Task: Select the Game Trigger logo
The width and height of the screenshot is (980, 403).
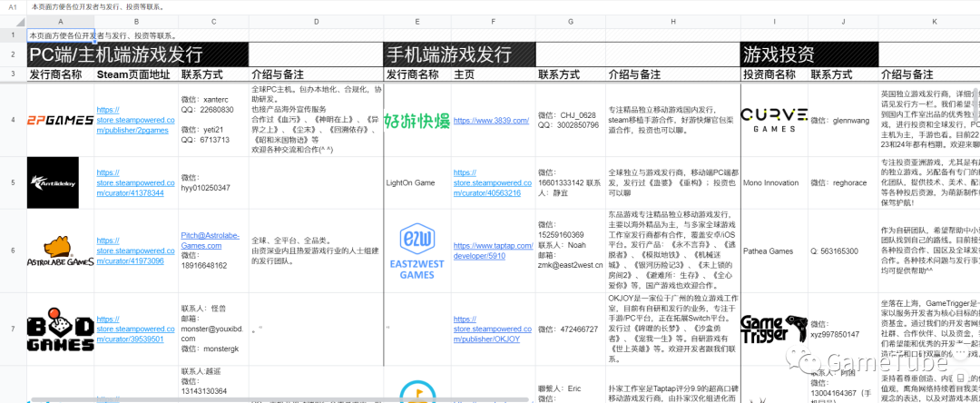Action: point(774,329)
